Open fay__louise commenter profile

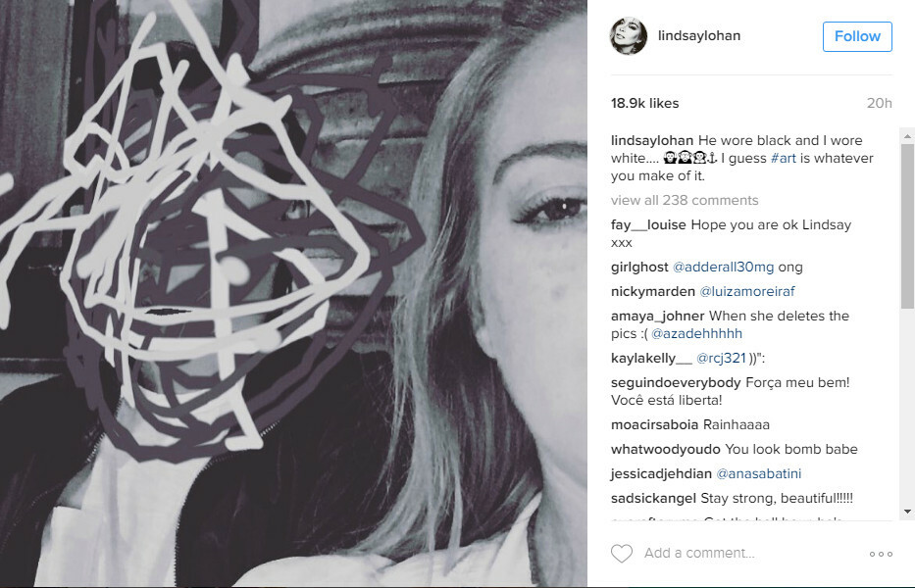pyautogui.click(x=648, y=225)
